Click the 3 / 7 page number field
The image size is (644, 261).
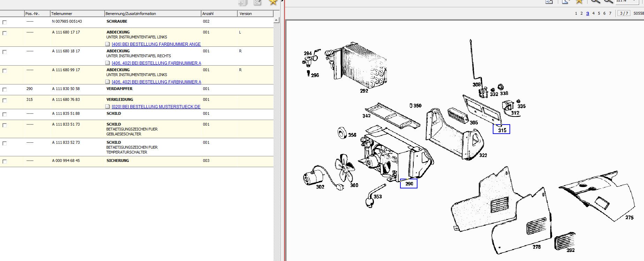pos(624,13)
